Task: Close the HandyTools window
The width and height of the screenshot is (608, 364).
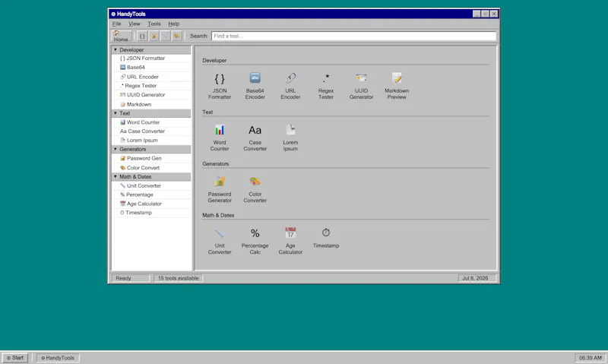Action: pyautogui.click(x=494, y=14)
